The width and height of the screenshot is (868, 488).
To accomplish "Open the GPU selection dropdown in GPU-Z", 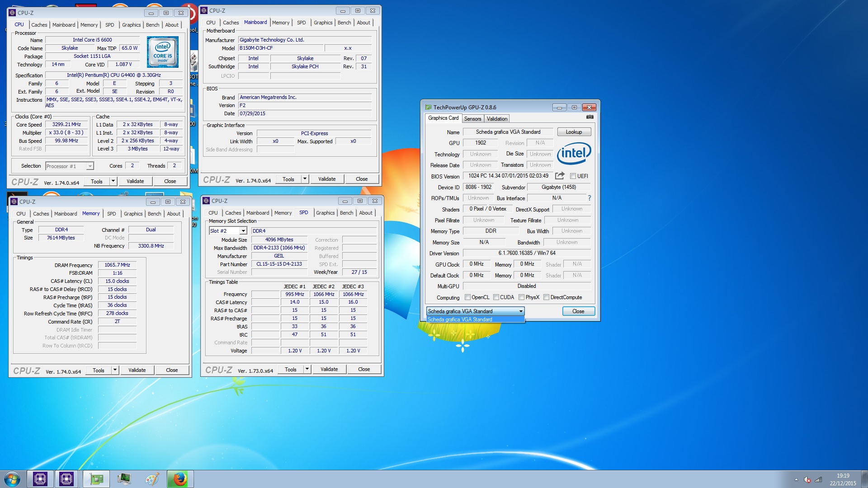I will pos(475,311).
